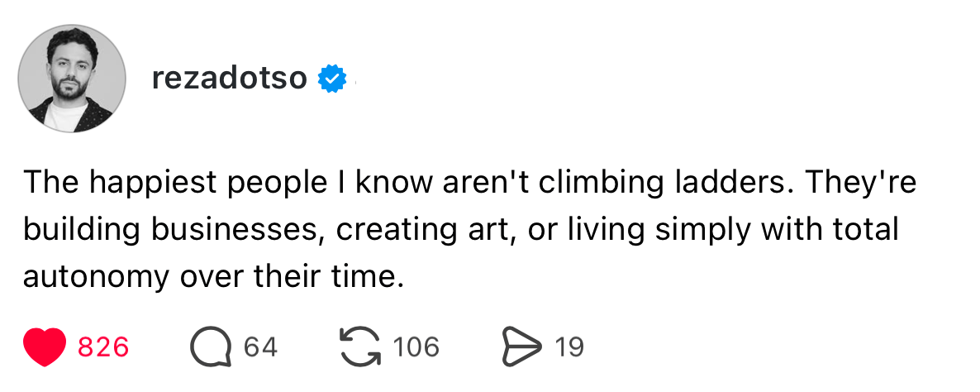Share the post with the paper plane icon
The width and height of the screenshot is (980, 392).
pyautogui.click(x=521, y=347)
